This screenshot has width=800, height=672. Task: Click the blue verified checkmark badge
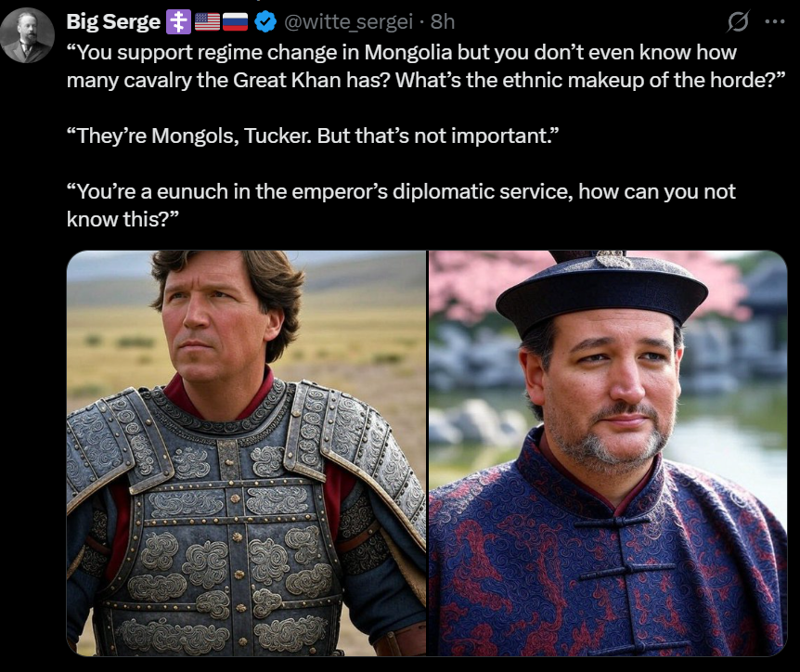click(265, 22)
